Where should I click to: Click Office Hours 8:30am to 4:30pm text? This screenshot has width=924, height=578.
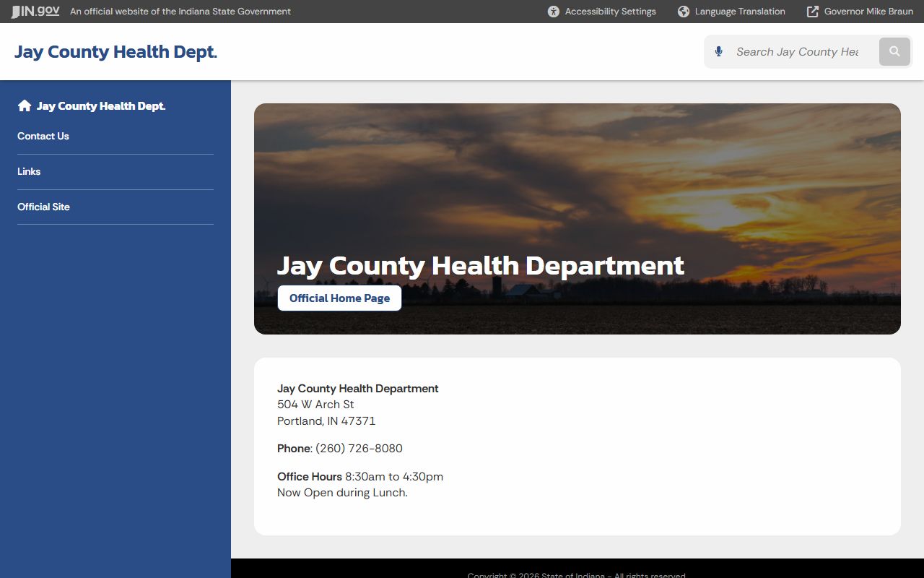[x=360, y=477]
